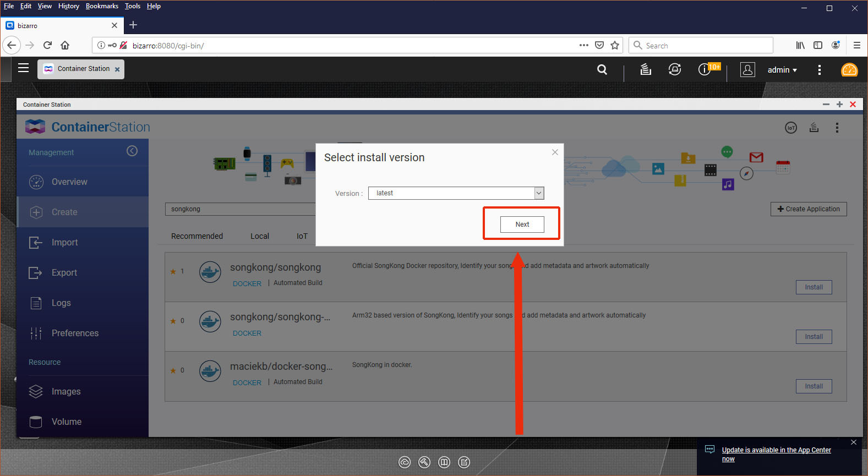Open Volume in the sidebar
The height and width of the screenshot is (476, 868).
click(x=83, y=422)
